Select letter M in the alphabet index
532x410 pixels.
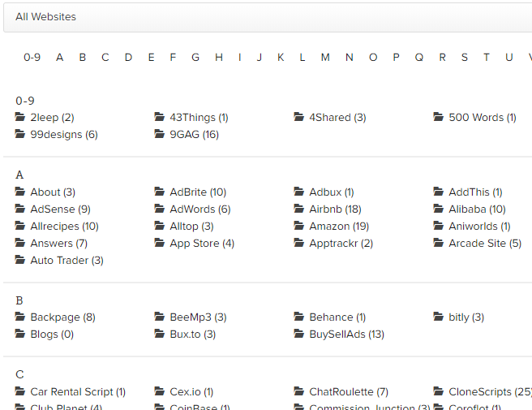click(x=325, y=58)
